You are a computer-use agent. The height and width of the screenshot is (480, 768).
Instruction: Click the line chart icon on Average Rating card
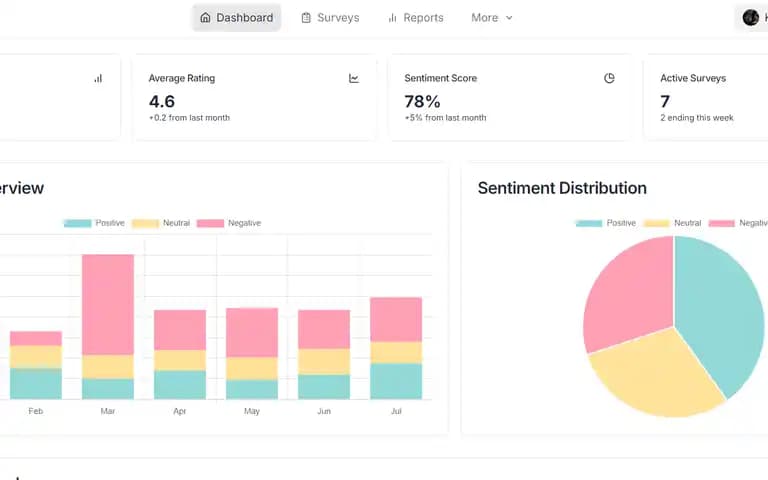(354, 78)
